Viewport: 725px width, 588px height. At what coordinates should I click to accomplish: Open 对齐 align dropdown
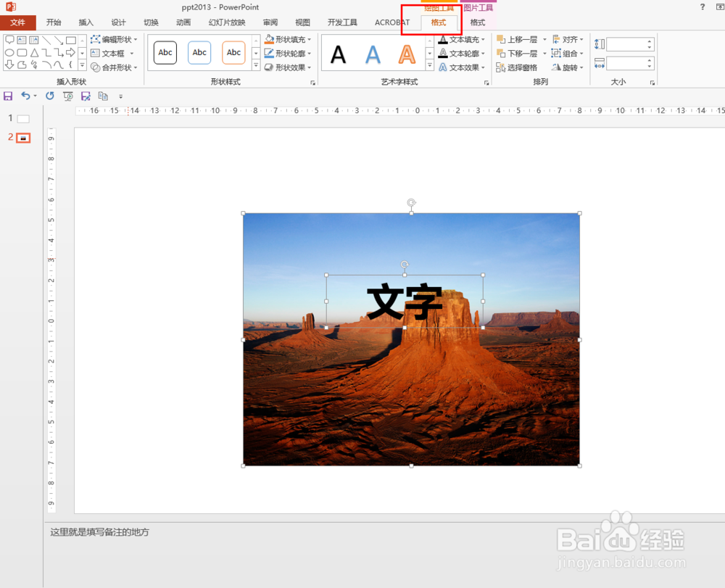(x=568, y=39)
